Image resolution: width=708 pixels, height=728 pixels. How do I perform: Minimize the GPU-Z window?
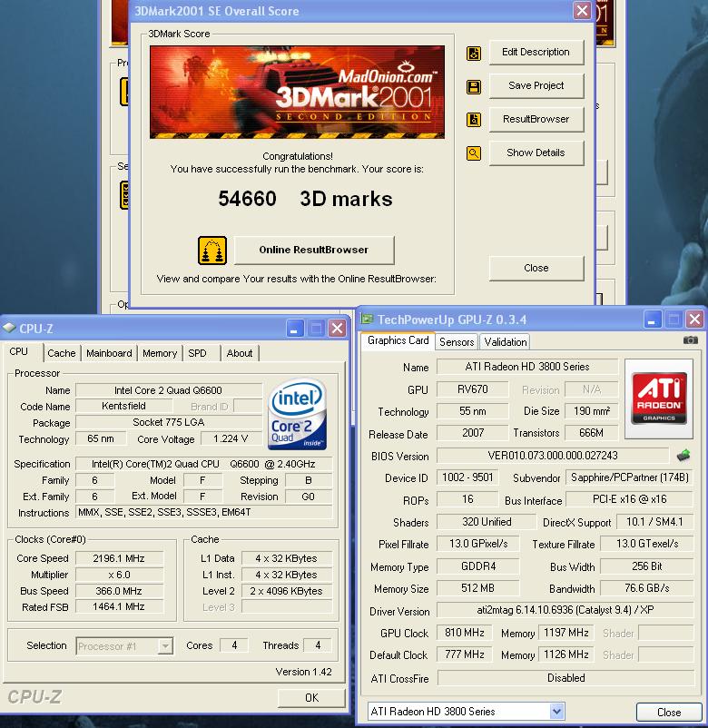[652, 320]
